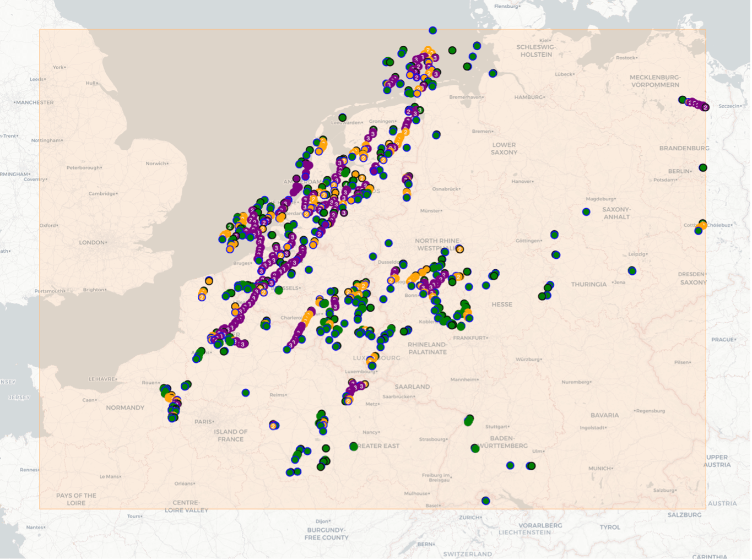Screen dimensions: 752x560
Task: Click the THURINGIA region label
Action: (589, 285)
